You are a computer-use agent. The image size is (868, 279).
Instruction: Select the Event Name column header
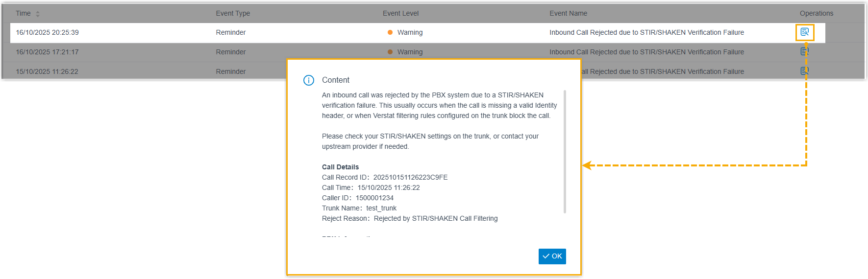coord(568,13)
